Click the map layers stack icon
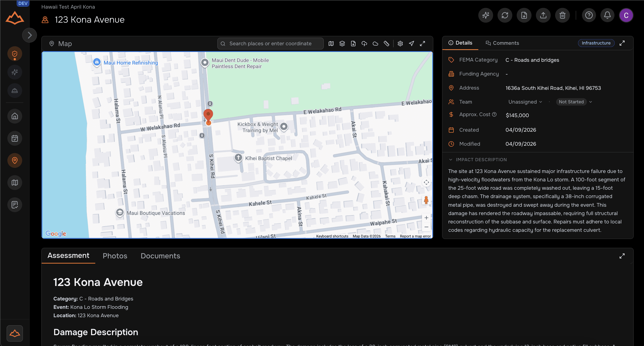 click(x=342, y=44)
